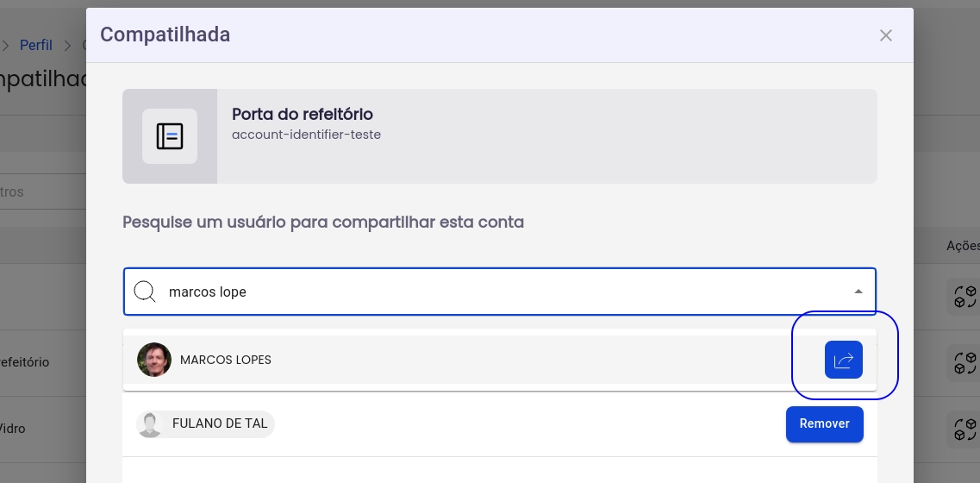
Task: Open the Perfil breadcrumb link
Action: tap(36, 45)
